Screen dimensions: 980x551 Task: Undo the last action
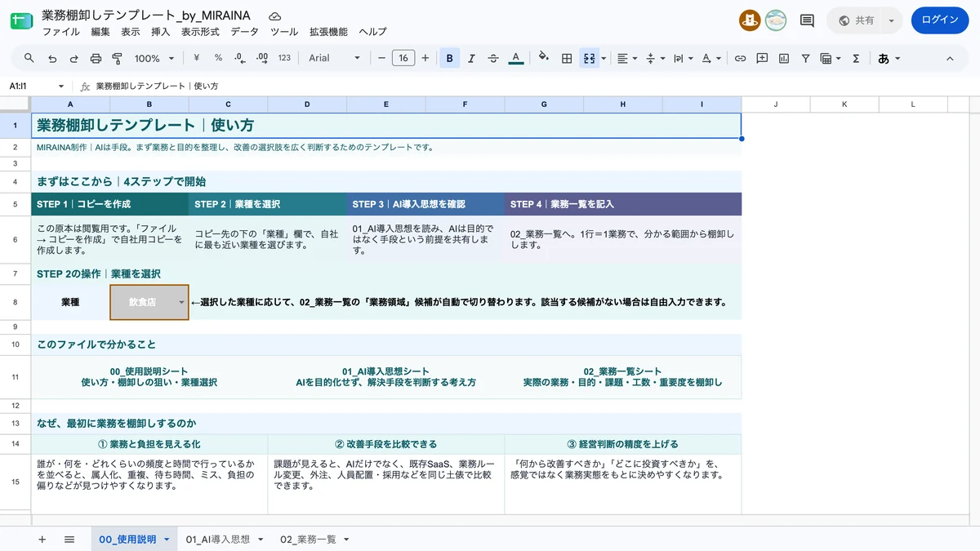tap(52, 58)
